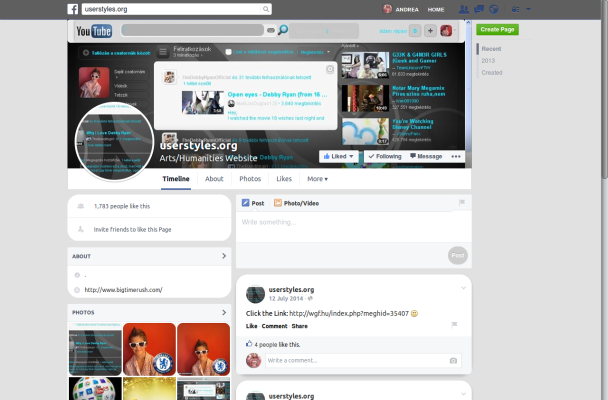Click '4 people like this'

pos(277,345)
